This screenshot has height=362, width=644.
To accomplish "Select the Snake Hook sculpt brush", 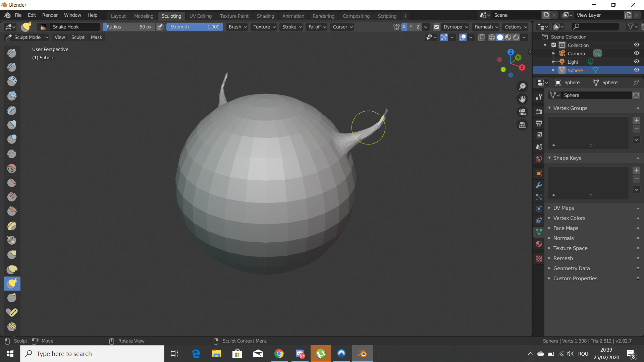I will (x=12, y=284).
